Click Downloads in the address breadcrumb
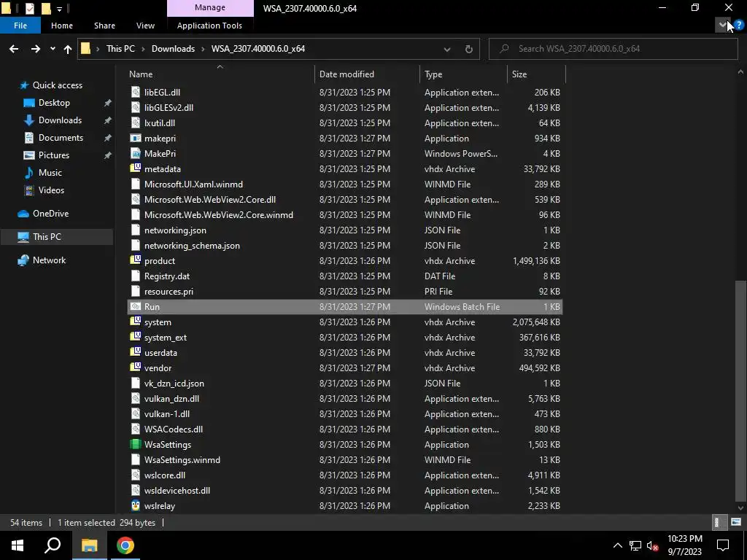Viewport: 747px width, 560px height. (173, 49)
